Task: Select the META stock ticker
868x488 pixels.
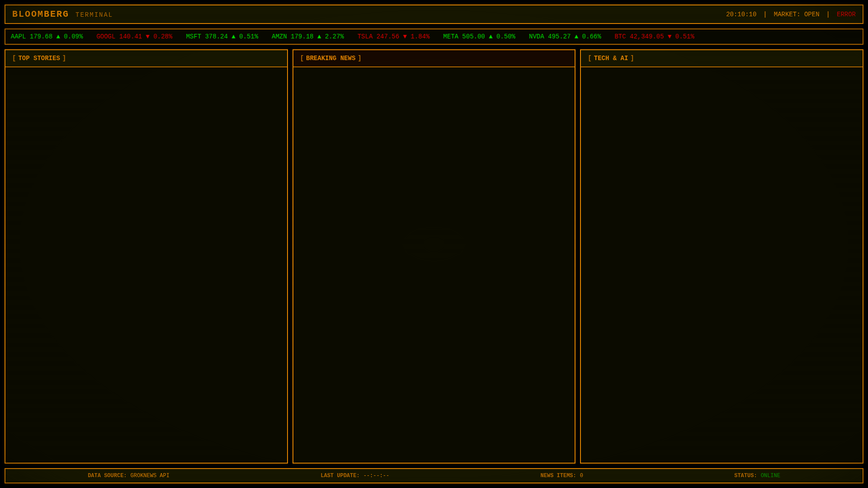Action: [479, 37]
